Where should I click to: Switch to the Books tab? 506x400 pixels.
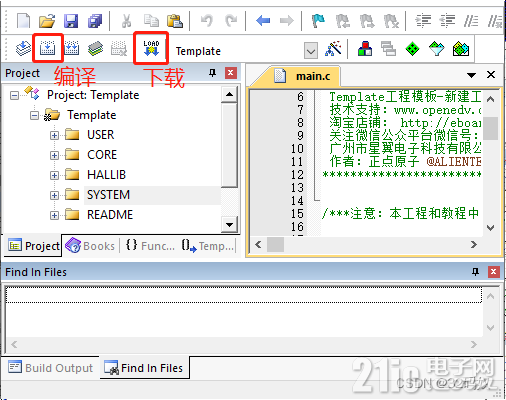90,246
